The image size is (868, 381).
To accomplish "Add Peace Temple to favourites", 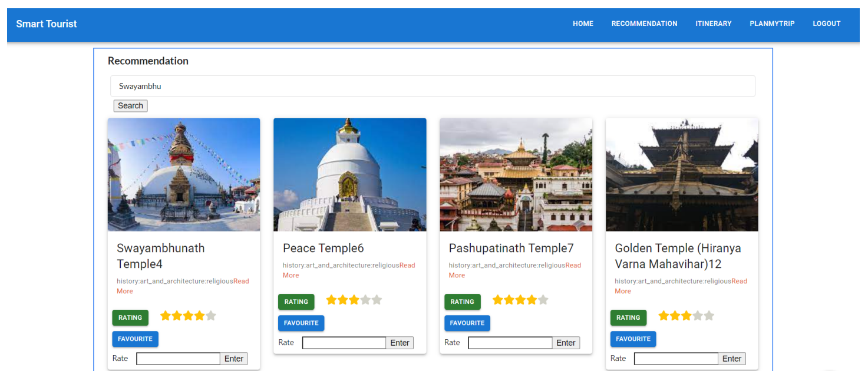I will click(x=301, y=323).
